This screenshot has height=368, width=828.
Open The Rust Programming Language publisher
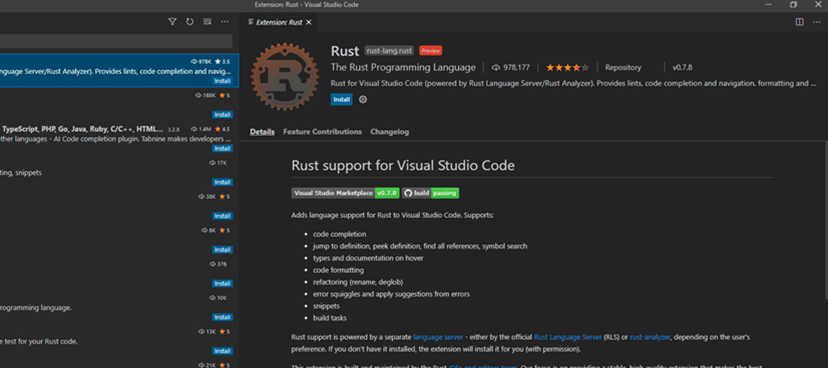point(403,68)
